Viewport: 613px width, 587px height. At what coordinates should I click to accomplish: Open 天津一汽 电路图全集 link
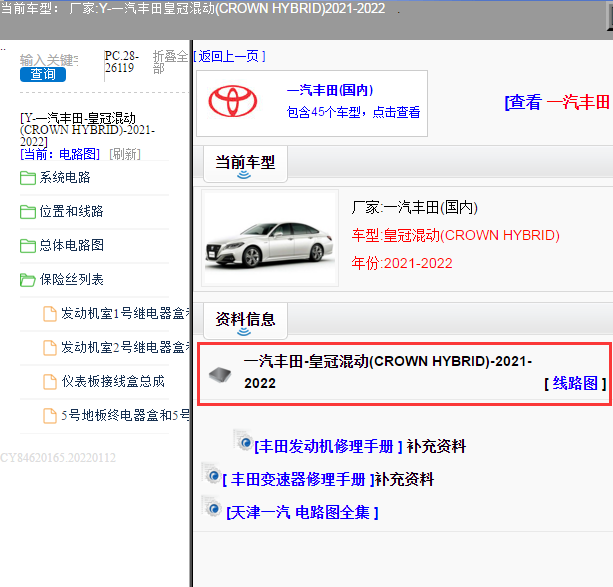pyautogui.click(x=302, y=512)
